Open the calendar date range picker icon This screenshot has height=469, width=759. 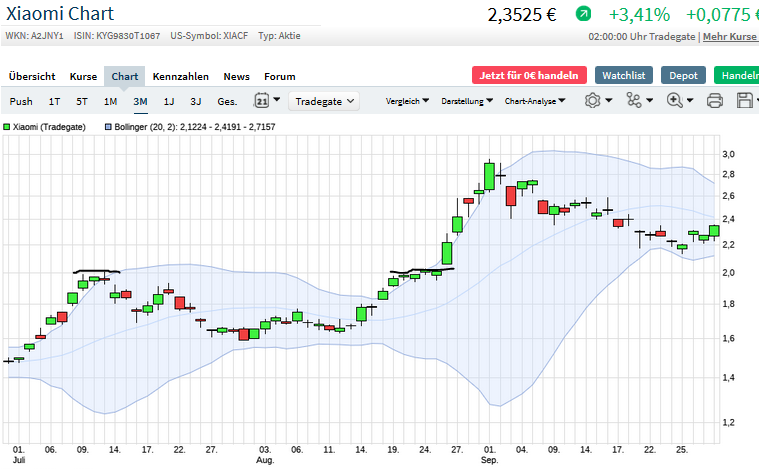point(261,101)
